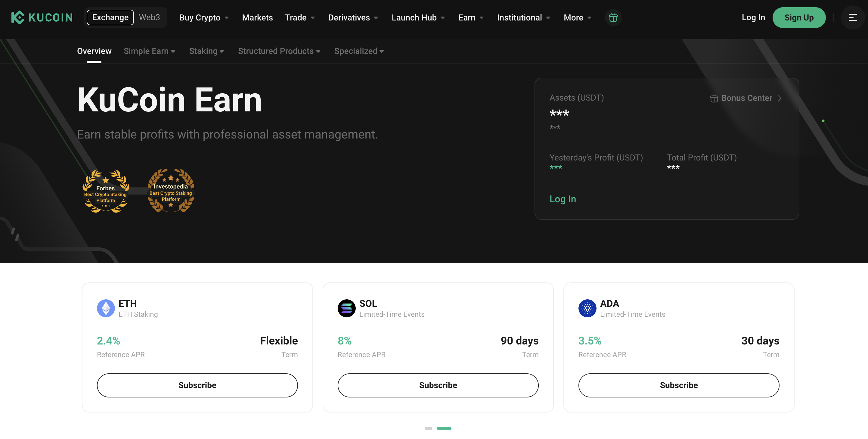Switch to Web3 mode
The width and height of the screenshot is (868, 439).
pyautogui.click(x=149, y=17)
